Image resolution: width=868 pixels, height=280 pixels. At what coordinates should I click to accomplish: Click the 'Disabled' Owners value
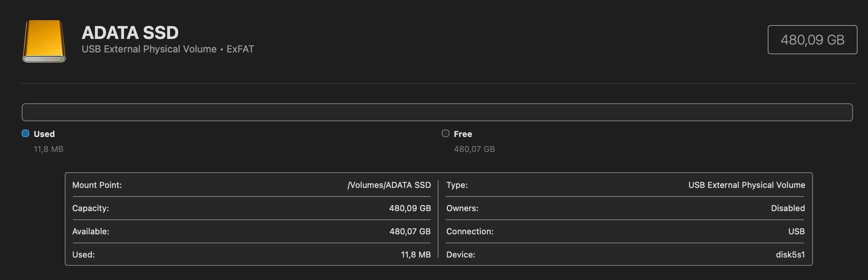pos(788,208)
